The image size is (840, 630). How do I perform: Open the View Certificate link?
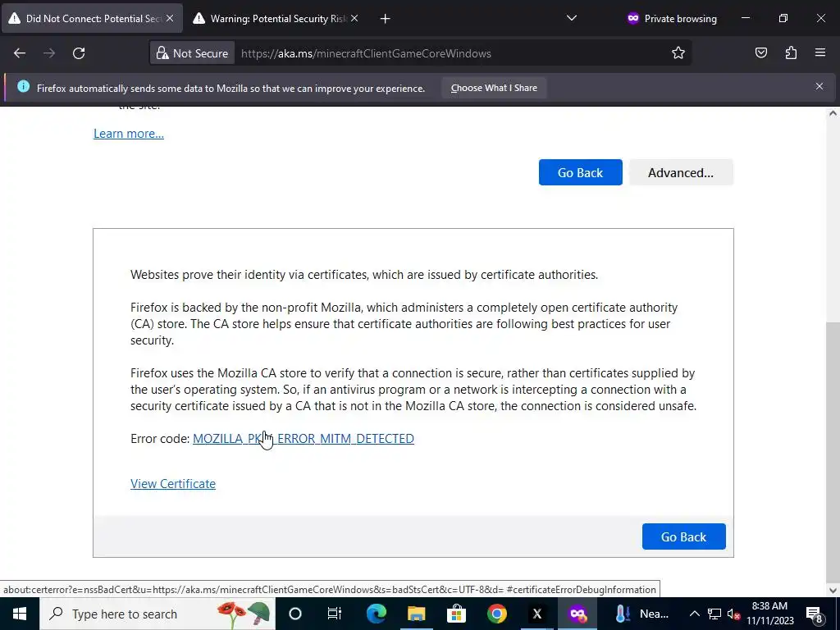click(x=173, y=483)
